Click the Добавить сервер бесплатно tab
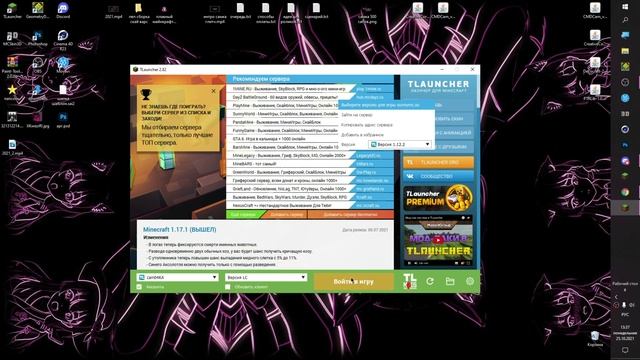The height and width of the screenshot is (360, 640). 350,214
